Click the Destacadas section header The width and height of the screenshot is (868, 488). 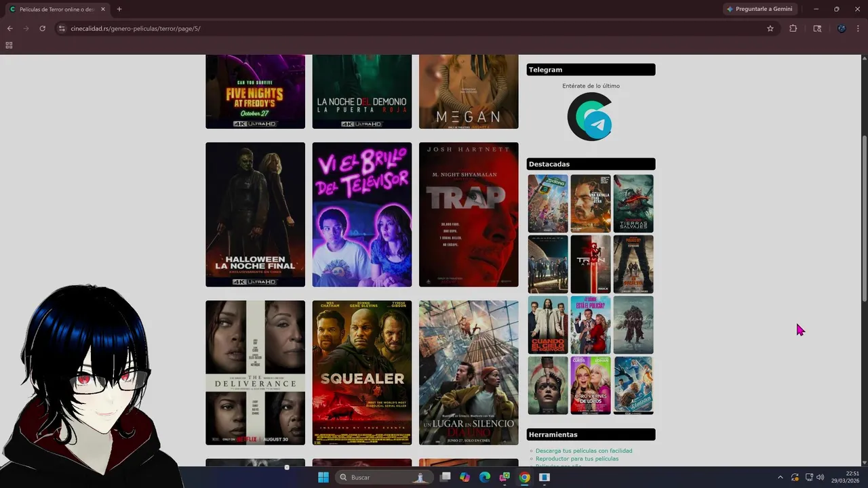(591, 164)
